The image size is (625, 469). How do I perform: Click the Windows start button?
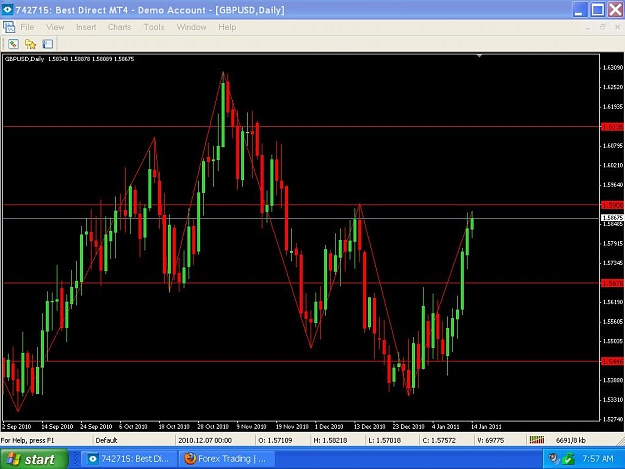tap(34, 459)
